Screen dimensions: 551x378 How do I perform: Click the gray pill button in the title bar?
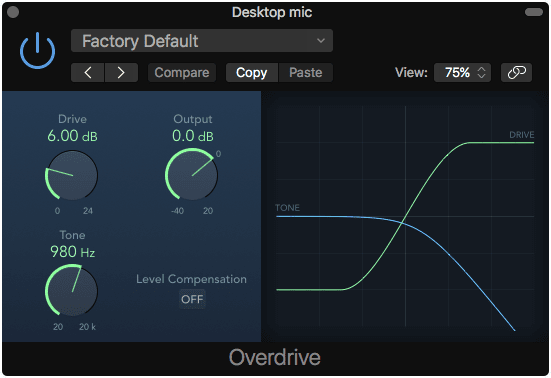tap(534, 12)
